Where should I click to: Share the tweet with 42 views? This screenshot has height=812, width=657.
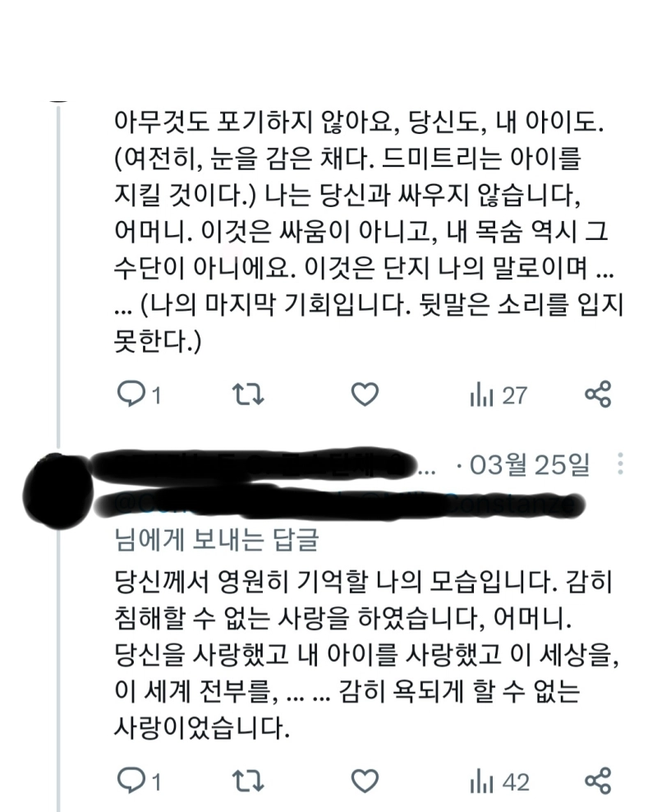coord(598,781)
